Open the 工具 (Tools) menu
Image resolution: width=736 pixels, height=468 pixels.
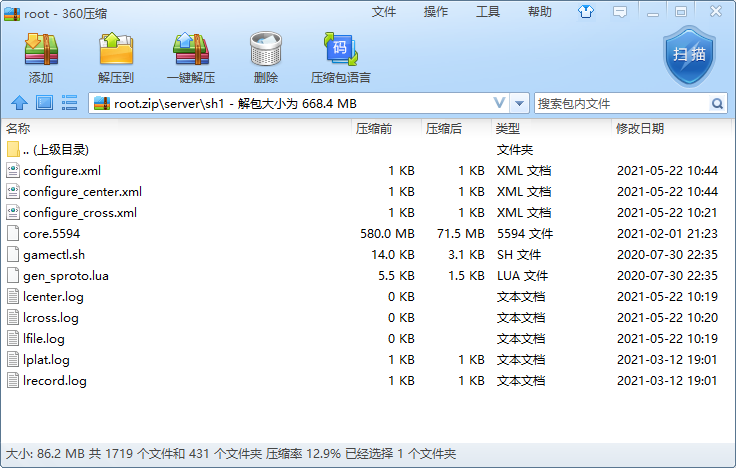[x=488, y=12]
